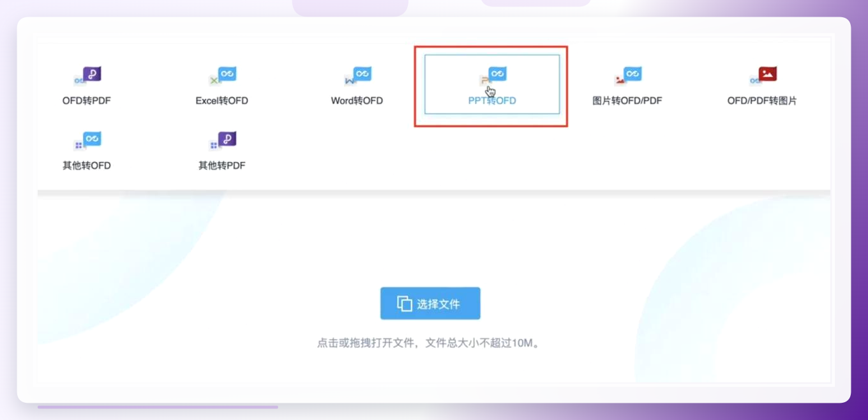Select the 其他转PDF label
Image resolution: width=868 pixels, height=420 pixels.
pyautogui.click(x=221, y=166)
